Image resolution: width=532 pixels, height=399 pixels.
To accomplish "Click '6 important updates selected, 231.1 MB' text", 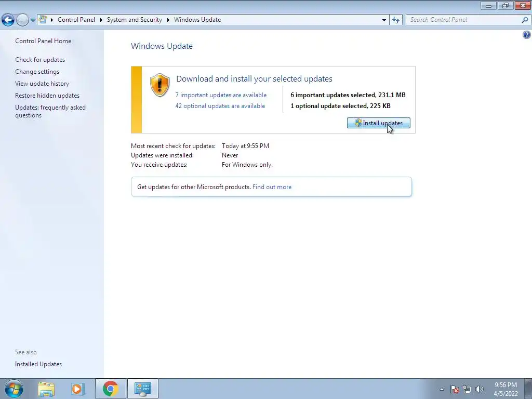I will 348,95.
